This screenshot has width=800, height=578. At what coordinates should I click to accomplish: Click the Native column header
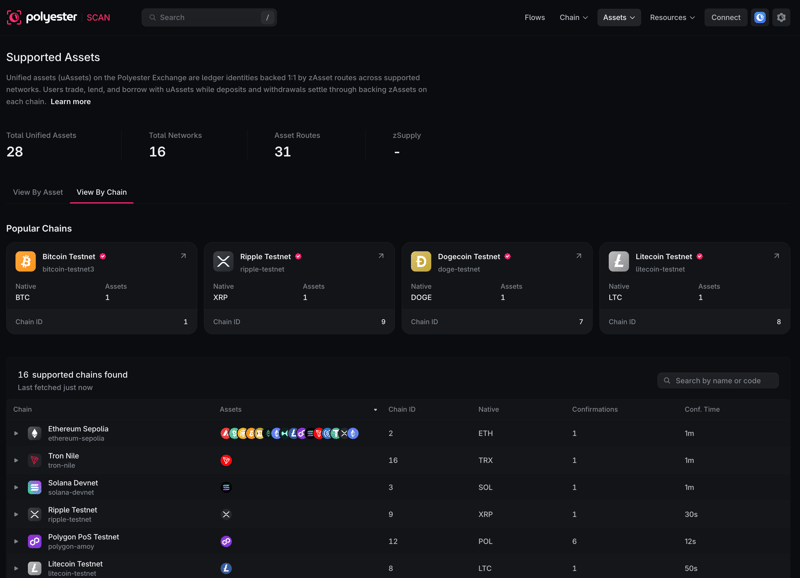488,410
